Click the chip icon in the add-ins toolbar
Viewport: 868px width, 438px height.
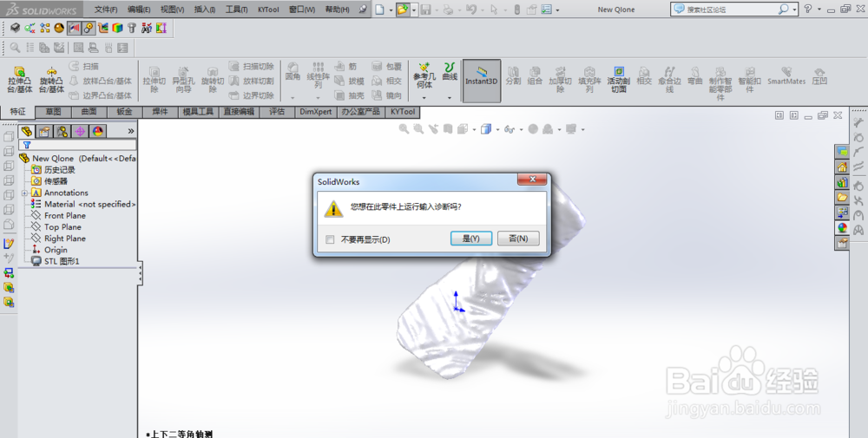tap(16, 28)
